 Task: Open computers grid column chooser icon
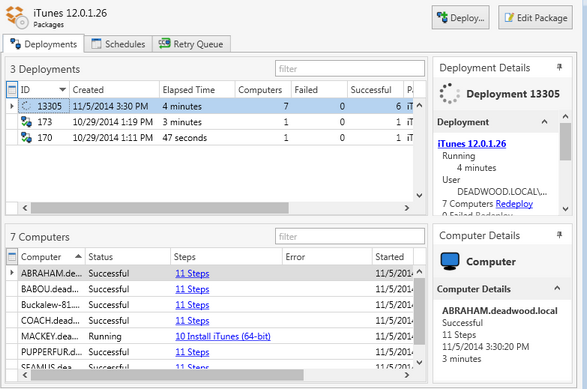click(x=12, y=257)
